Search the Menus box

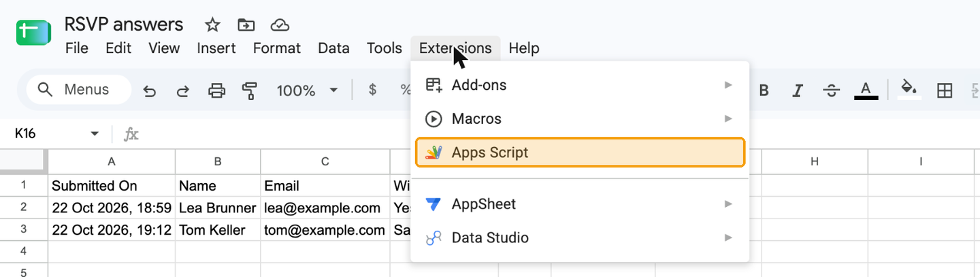click(x=79, y=90)
